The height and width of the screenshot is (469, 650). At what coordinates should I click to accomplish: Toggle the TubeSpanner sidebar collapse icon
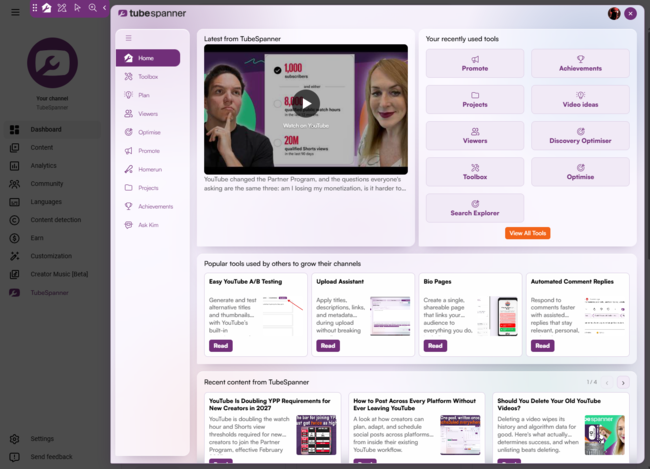[129, 38]
